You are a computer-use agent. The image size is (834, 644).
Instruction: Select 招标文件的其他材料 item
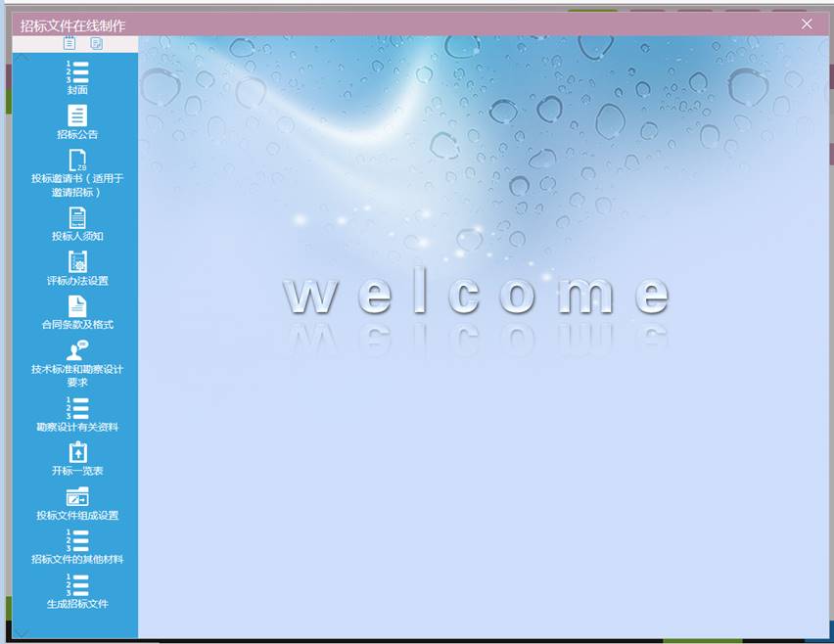point(77,547)
